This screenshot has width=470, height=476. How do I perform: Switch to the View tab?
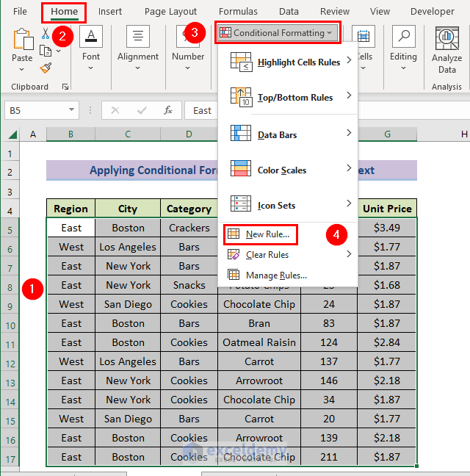click(380, 12)
